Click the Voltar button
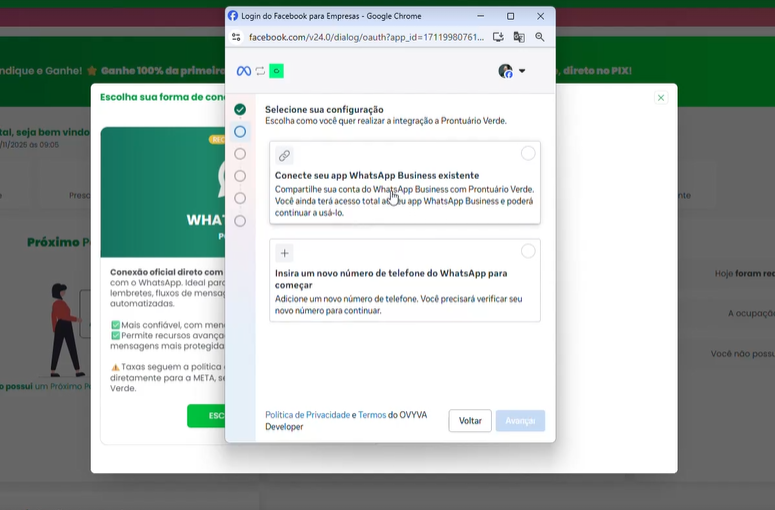Screen dimensions: 775x510 coord(470,421)
